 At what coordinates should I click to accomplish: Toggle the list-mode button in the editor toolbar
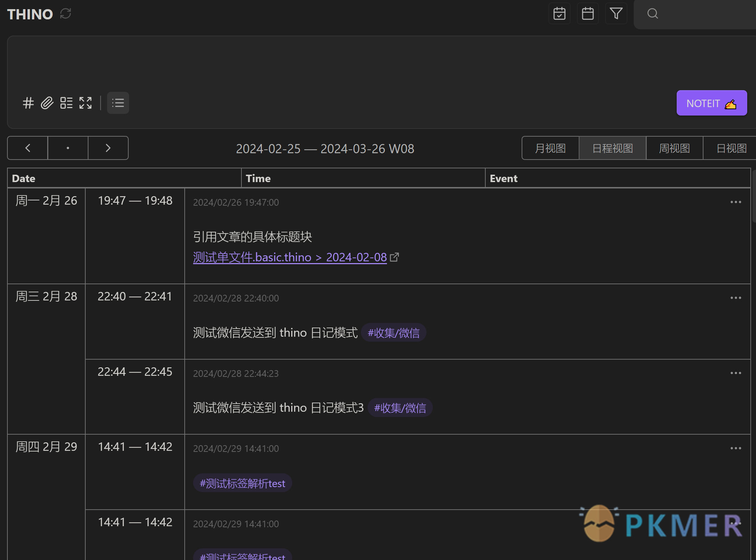118,103
